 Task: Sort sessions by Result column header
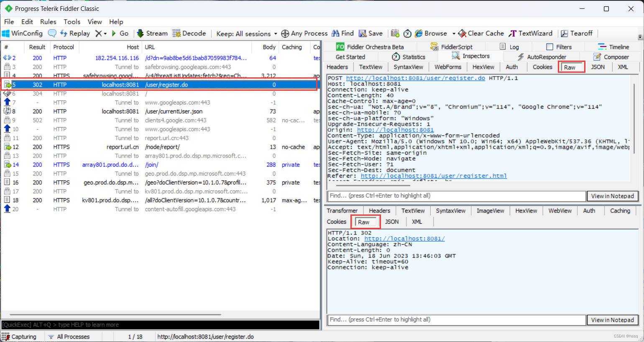point(37,47)
